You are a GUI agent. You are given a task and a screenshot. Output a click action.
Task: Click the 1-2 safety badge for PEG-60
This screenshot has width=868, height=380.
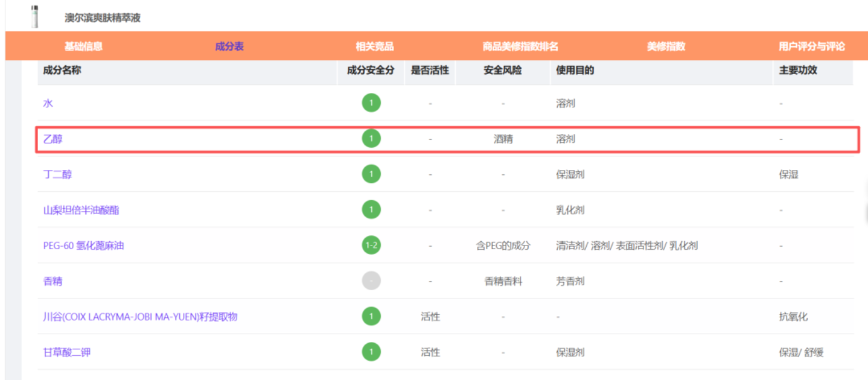coord(371,245)
